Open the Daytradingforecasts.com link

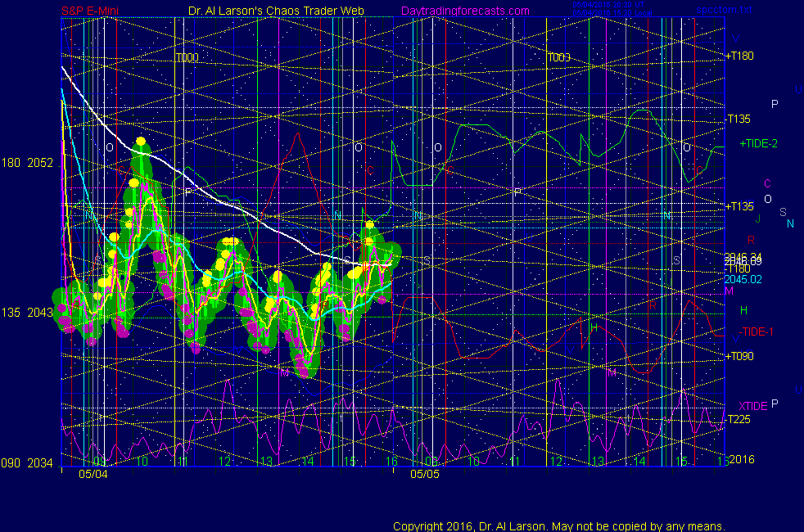tap(465, 11)
